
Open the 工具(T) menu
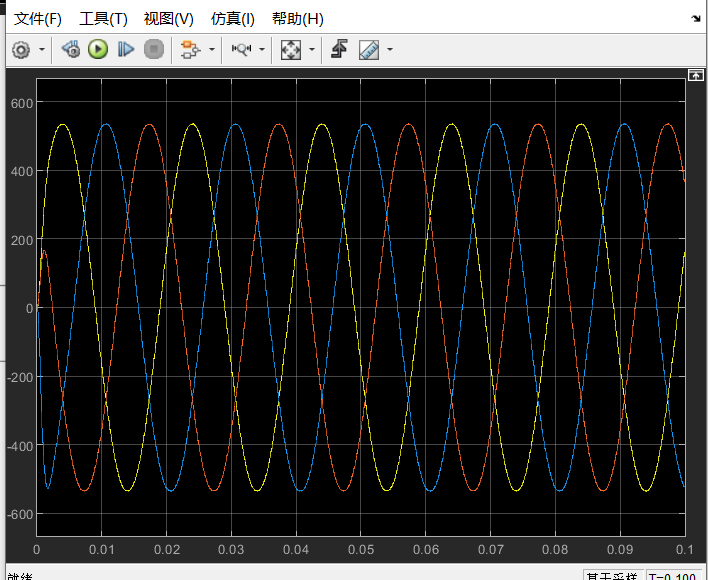103,19
